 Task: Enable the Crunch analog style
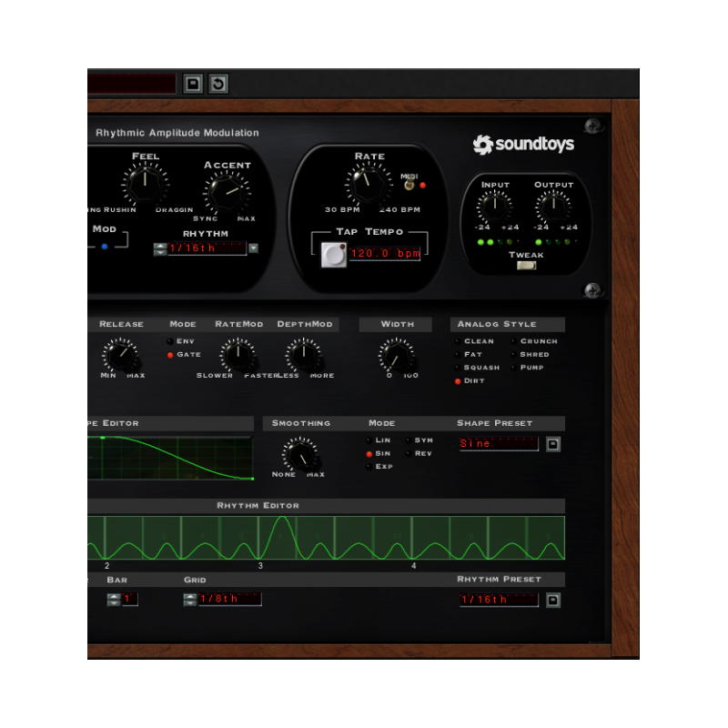coord(513,341)
